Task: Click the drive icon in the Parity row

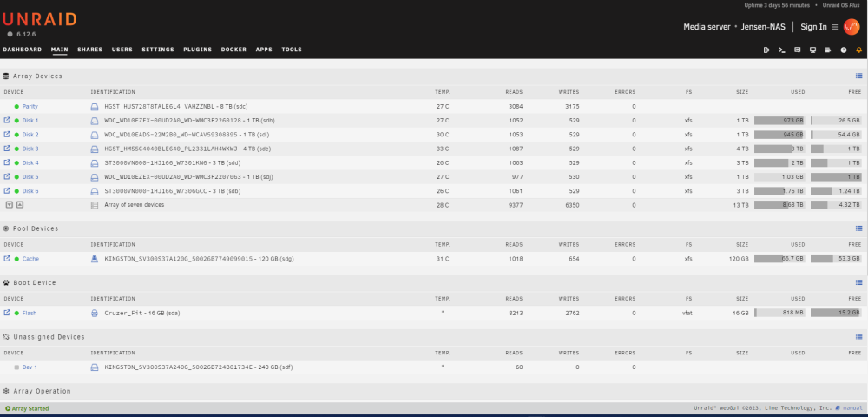Action: (x=94, y=106)
